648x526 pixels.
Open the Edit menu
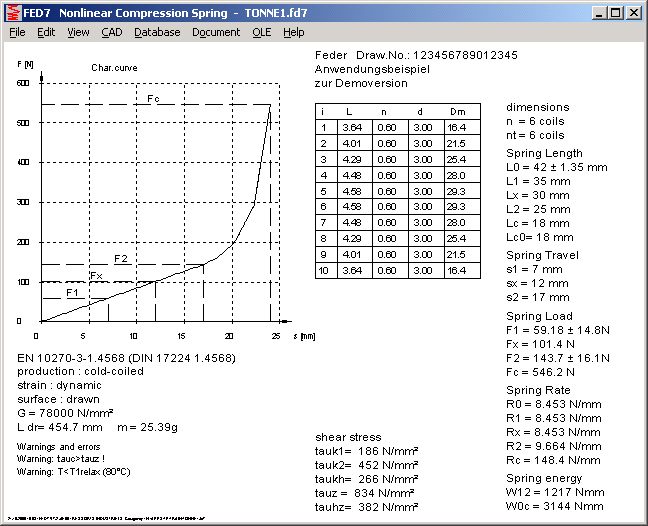(46, 32)
